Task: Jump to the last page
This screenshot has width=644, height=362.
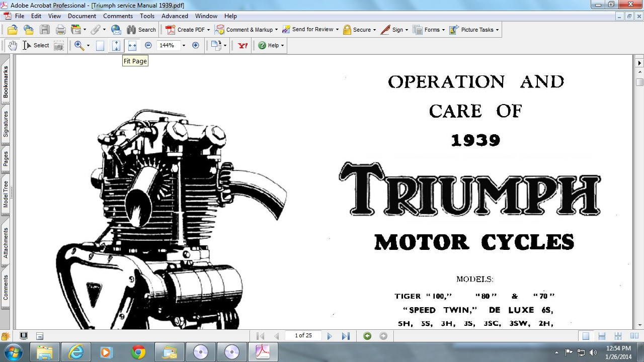Action: (x=346, y=336)
